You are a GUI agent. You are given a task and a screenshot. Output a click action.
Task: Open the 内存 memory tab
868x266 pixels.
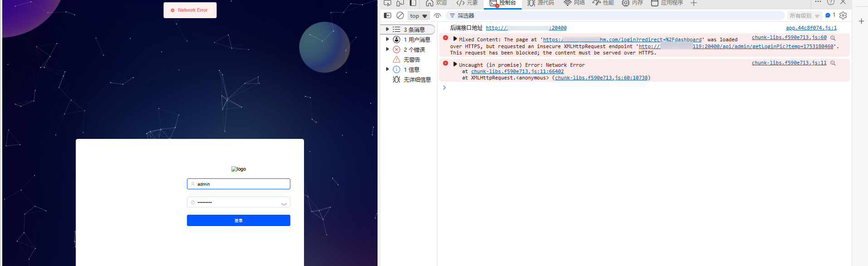coord(632,3)
